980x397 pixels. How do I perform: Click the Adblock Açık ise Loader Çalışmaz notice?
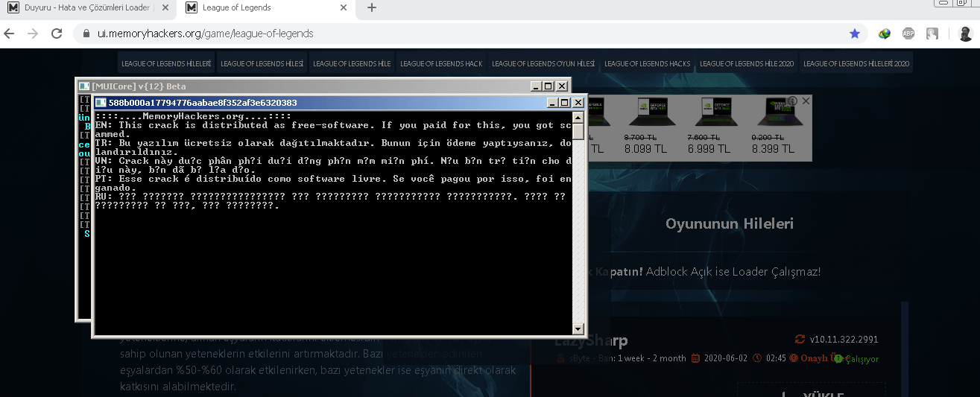pos(733,272)
